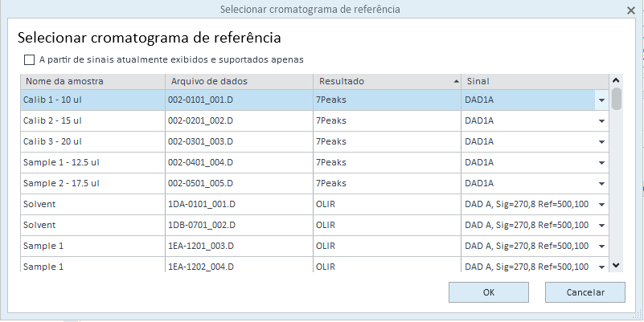Open signal dropdown for Sample 2 - 17.5 ul
644x322 pixels.
click(601, 184)
